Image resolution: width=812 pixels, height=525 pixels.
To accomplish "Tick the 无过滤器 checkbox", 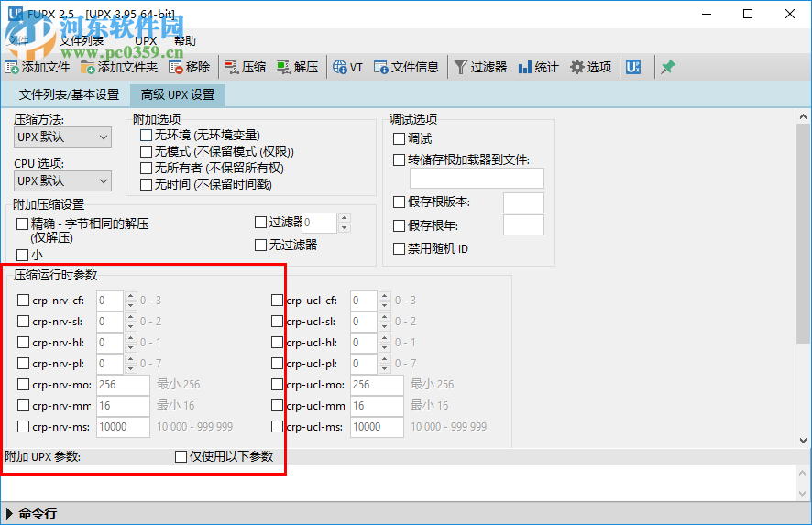I will [260, 246].
